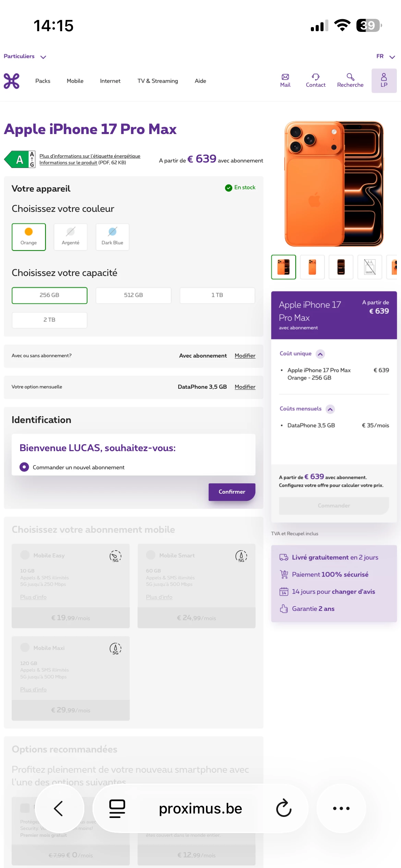
Task: Open the Mail envelope icon
Action: click(x=285, y=77)
